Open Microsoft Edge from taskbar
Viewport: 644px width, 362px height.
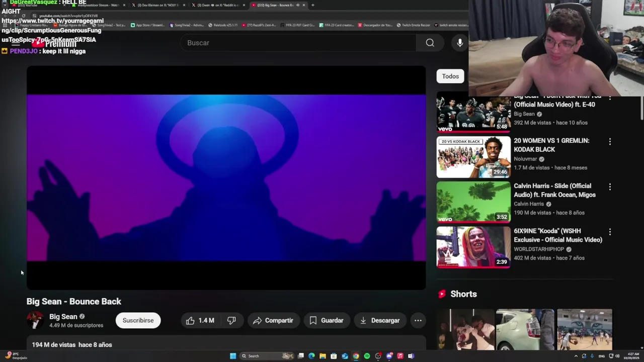click(311, 356)
